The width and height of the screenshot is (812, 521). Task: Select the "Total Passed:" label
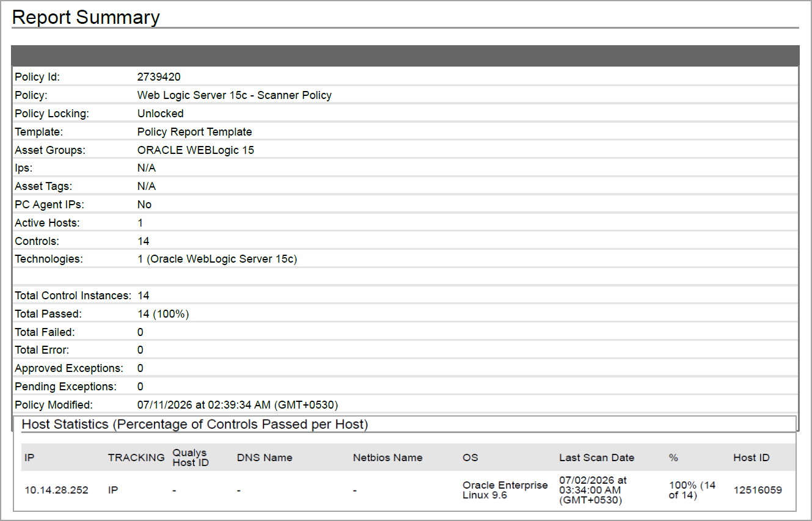[48, 314]
